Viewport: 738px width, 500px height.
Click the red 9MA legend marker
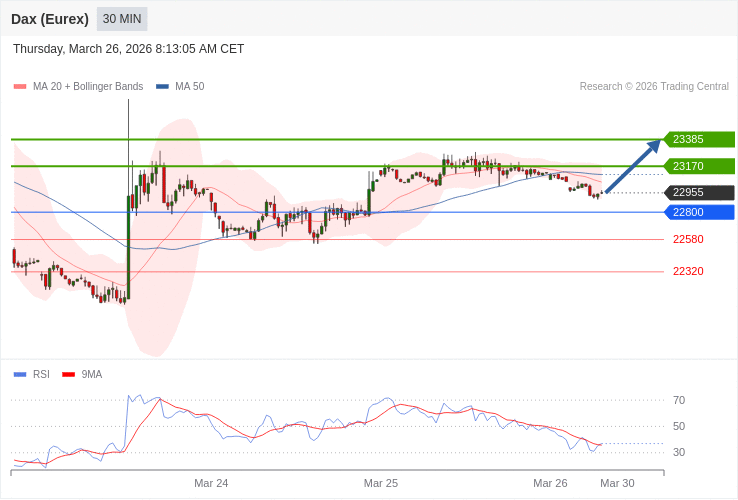(69, 375)
